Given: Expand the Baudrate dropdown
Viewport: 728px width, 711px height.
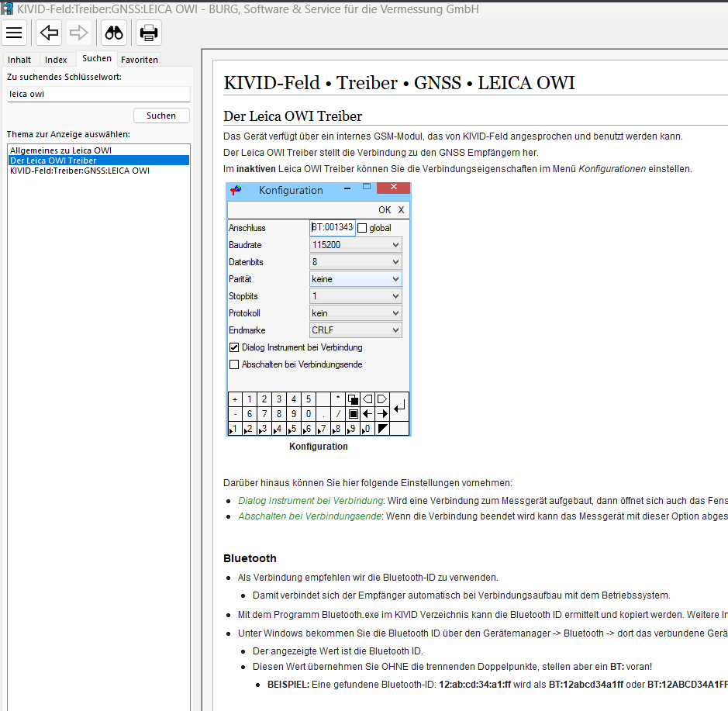Looking at the screenshot, I should pos(395,245).
